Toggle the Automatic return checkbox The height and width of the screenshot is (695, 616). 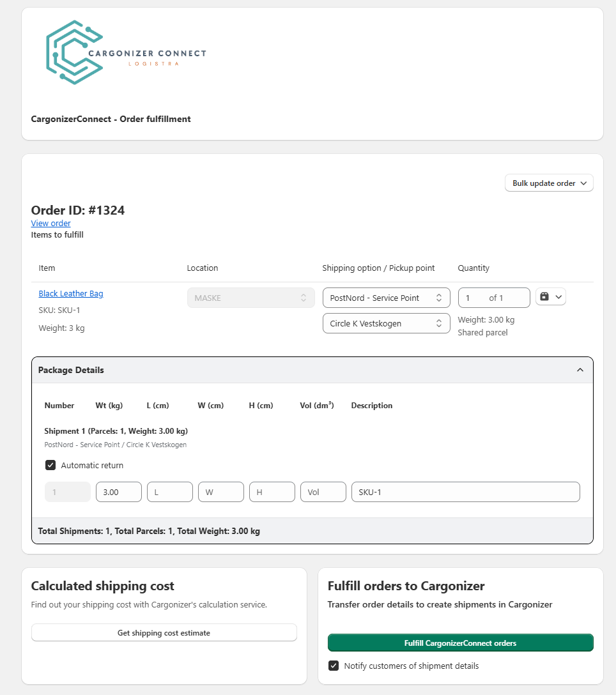[x=50, y=465]
